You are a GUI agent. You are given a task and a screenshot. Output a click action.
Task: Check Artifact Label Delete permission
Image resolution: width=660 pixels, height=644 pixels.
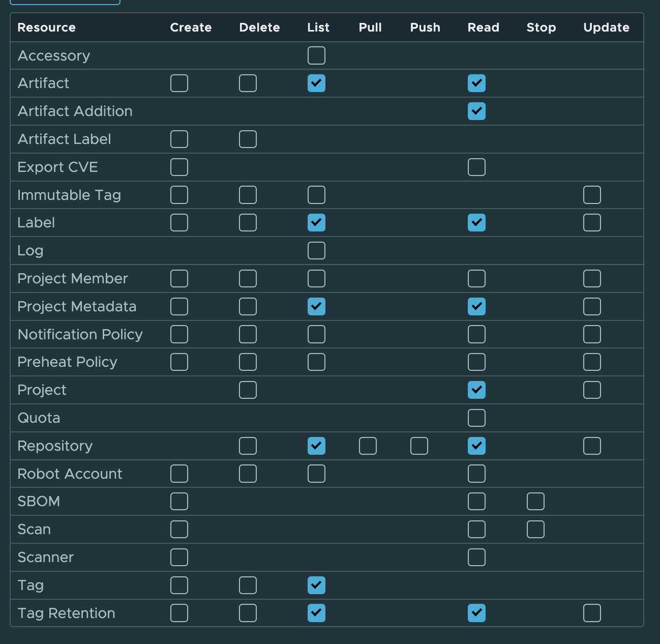[248, 139]
